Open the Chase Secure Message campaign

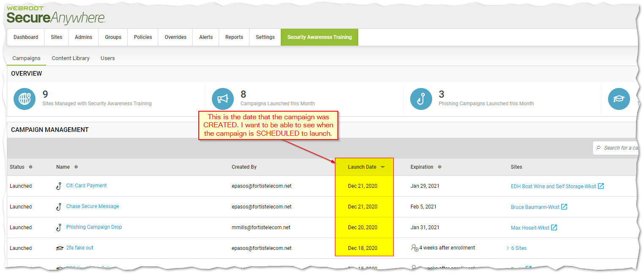pyautogui.click(x=93, y=206)
